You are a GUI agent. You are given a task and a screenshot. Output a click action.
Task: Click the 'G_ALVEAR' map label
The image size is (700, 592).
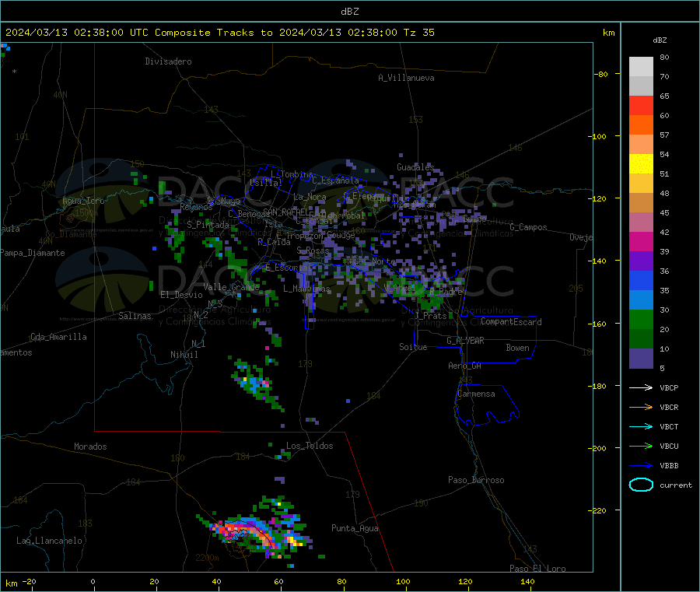pos(465,341)
